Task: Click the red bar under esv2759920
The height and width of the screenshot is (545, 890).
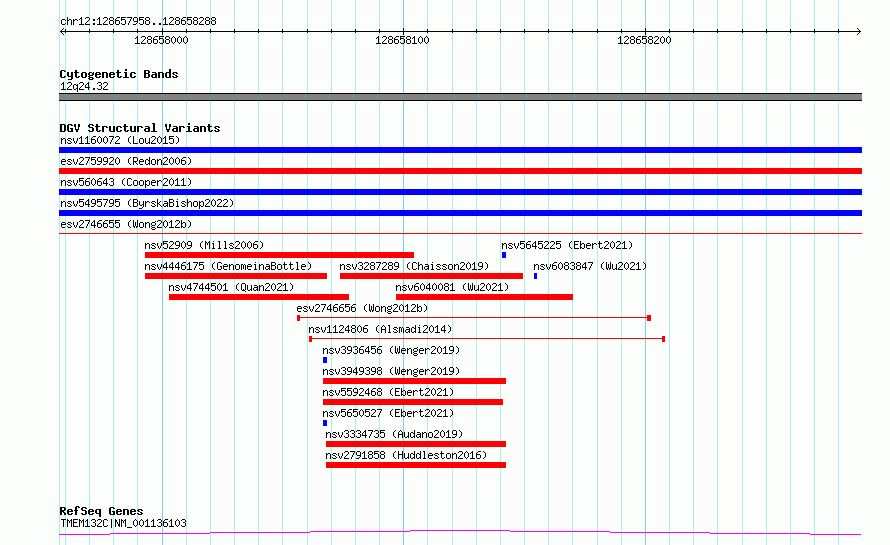Action: [460, 171]
